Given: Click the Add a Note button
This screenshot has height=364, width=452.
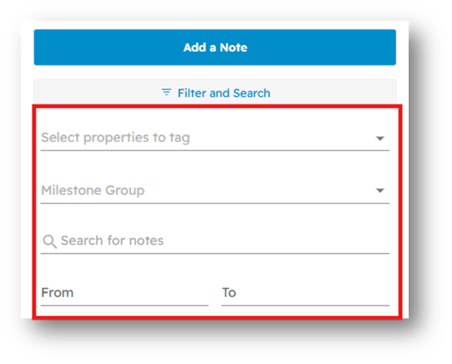Looking at the screenshot, I should tap(215, 47).
